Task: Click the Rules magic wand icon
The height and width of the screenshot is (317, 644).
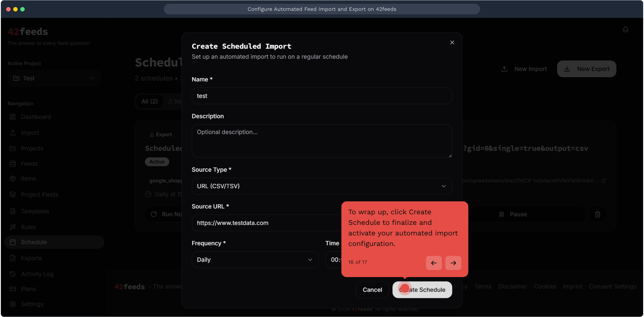Action: (x=13, y=227)
